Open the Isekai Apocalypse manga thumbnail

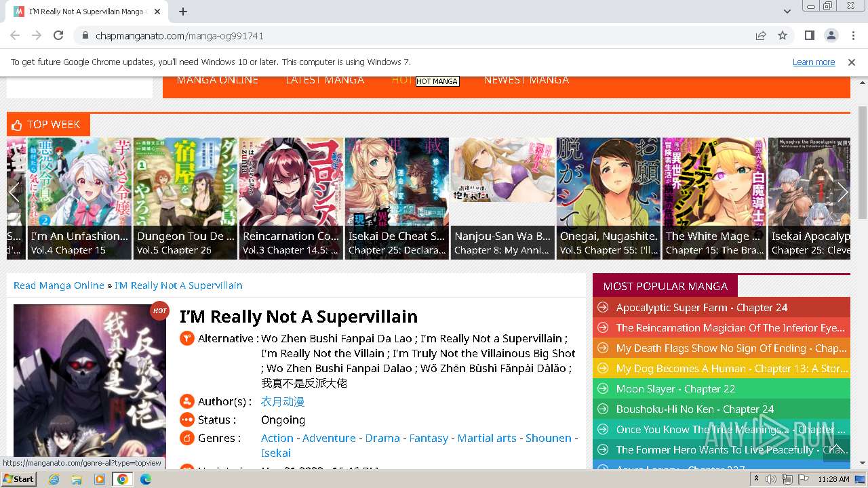[x=809, y=198]
